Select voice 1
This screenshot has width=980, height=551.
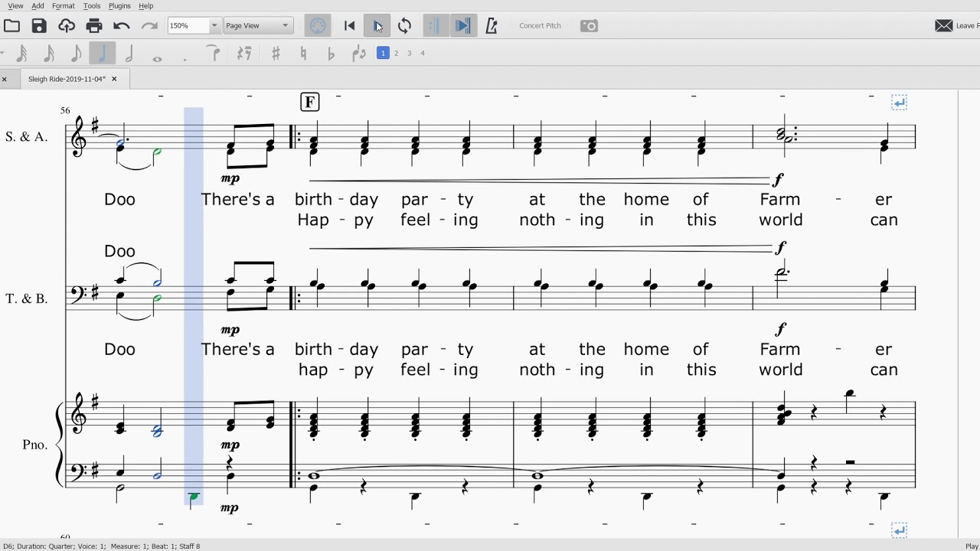383,53
